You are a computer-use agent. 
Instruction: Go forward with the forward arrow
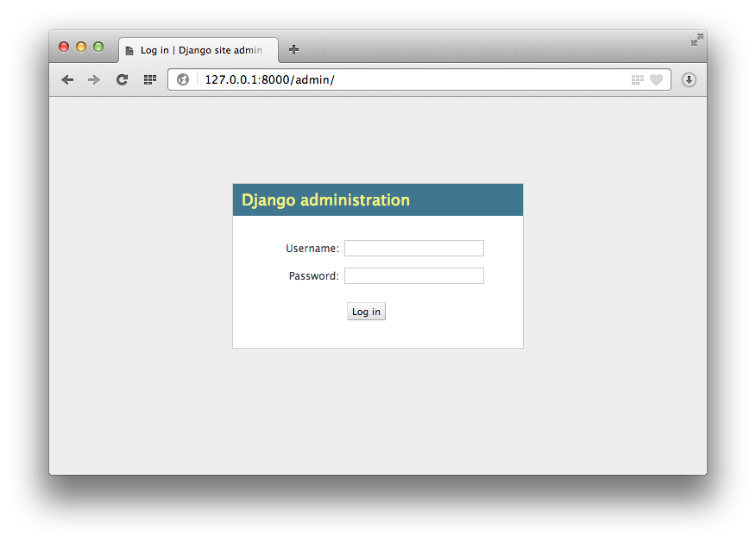pos(94,79)
